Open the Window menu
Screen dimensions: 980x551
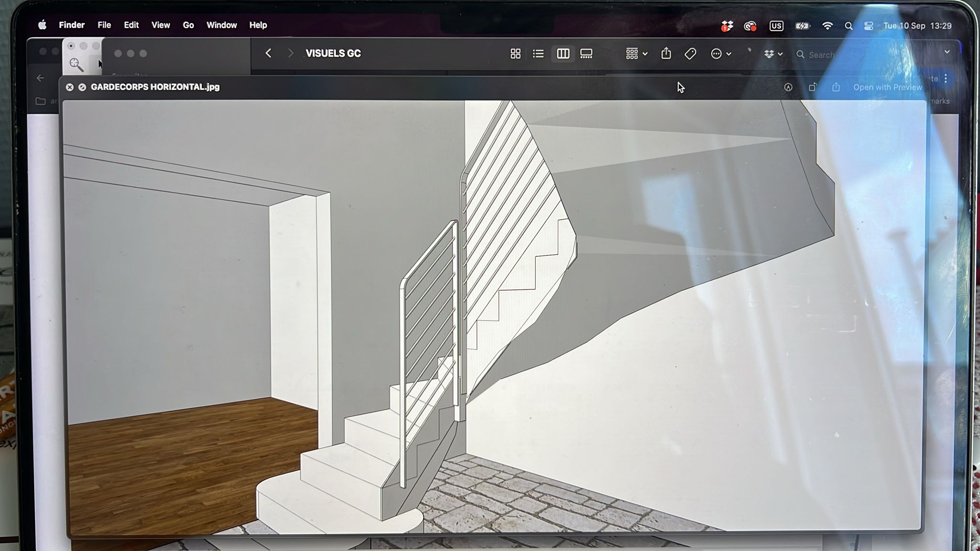(222, 25)
